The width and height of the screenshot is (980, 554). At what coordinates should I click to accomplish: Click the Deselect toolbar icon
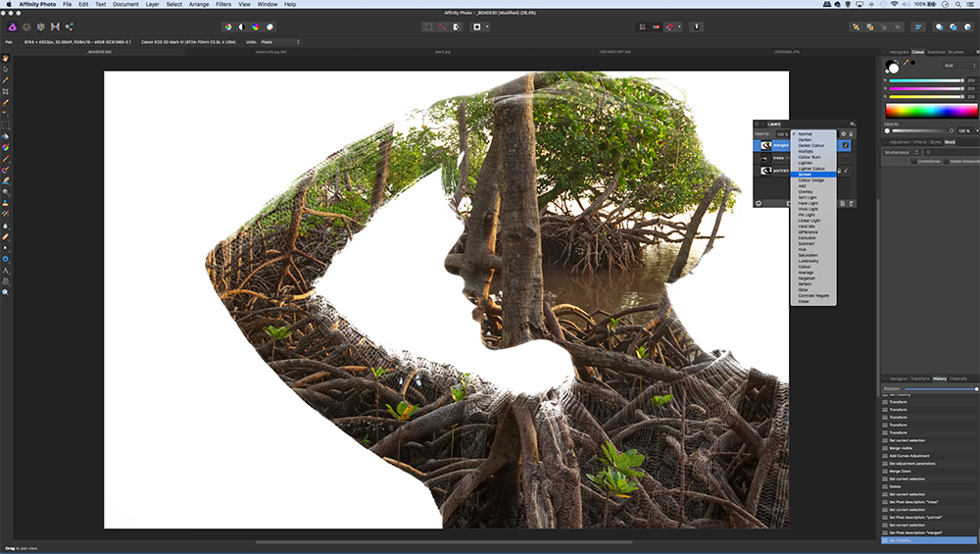443,26
